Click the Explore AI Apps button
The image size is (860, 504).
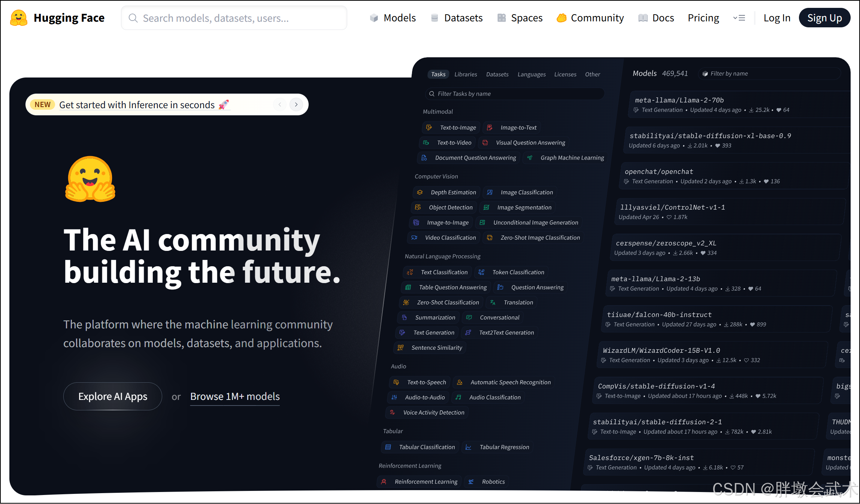pos(112,396)
